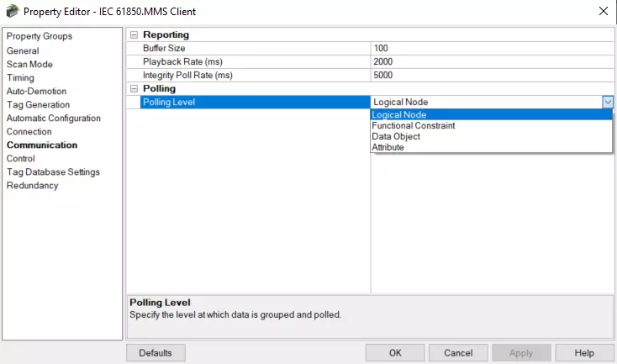This screenshot has width=617, height=364.
Task: Click the Polling Level description text
Action: coord(235,314)
